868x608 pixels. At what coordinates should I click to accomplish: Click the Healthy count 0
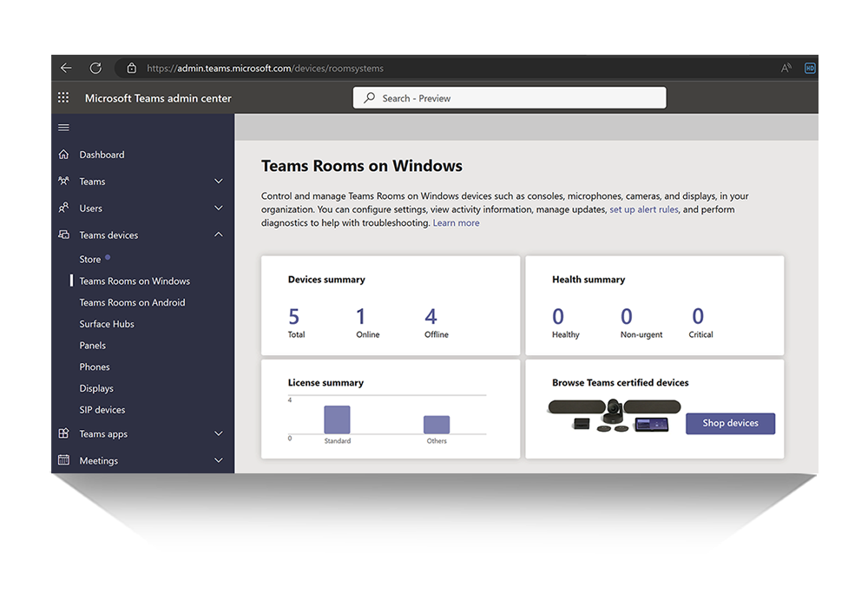point(558,317)
